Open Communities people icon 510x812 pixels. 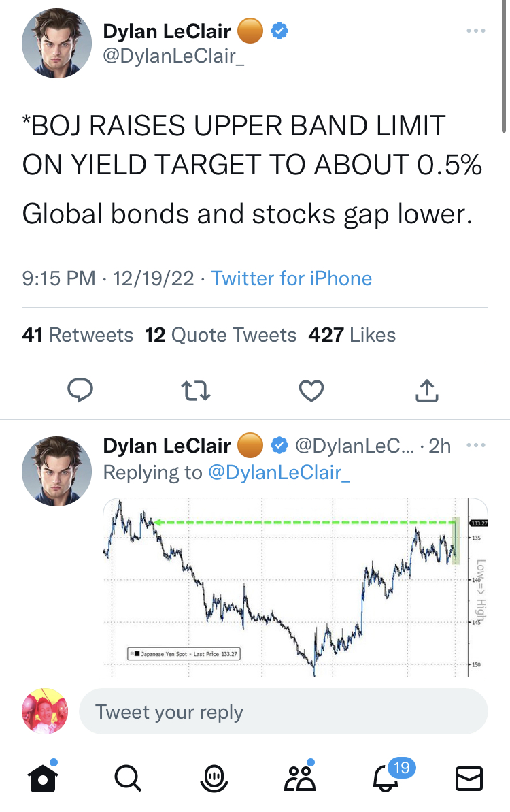click(299, 778)
